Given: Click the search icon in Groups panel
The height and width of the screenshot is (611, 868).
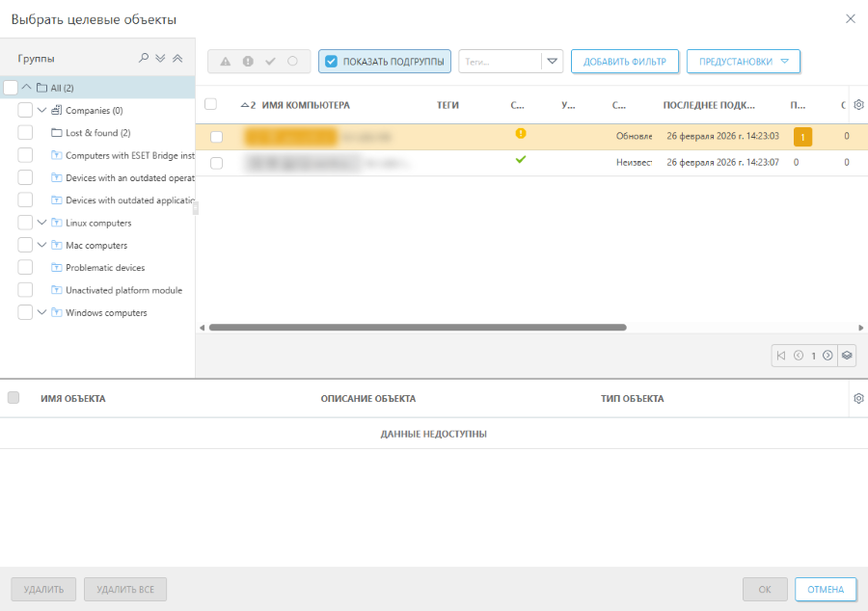Looking at the screenshot, I should [x=144, y=58].
